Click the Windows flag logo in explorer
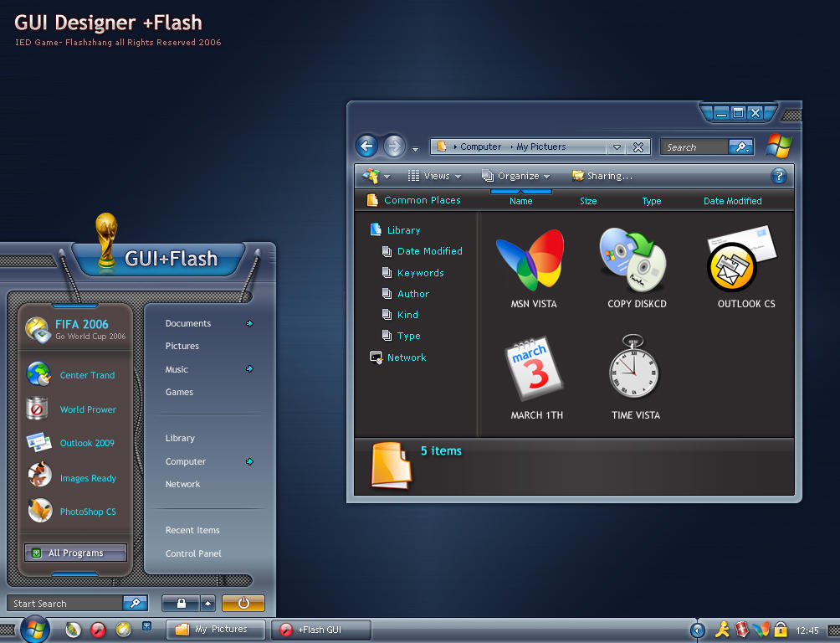Screen dimensions: 840x643 point(779,146)
